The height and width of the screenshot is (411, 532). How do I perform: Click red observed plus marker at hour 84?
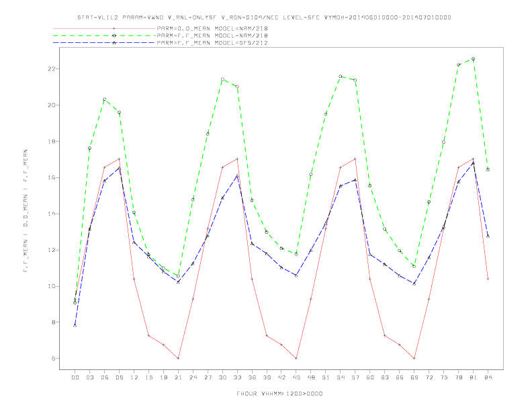click(x=488, y=279)
